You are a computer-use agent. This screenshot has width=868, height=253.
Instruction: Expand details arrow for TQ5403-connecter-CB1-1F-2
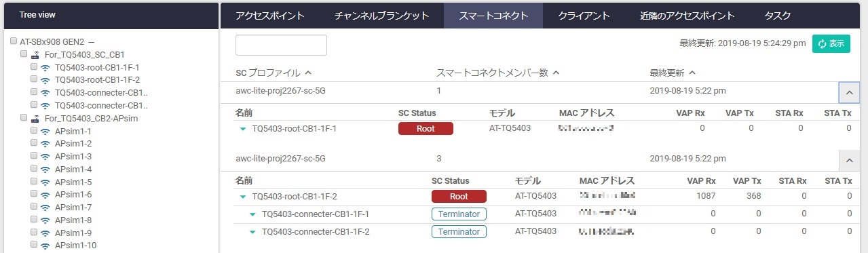click(x=252, y=232)
